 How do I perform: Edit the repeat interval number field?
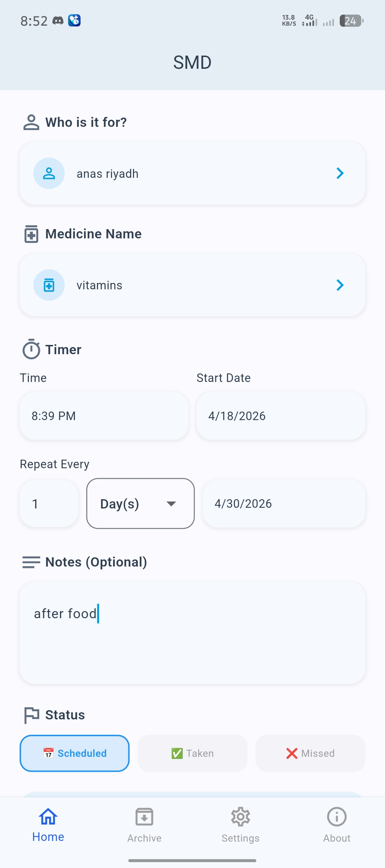[x=49, y=503]
